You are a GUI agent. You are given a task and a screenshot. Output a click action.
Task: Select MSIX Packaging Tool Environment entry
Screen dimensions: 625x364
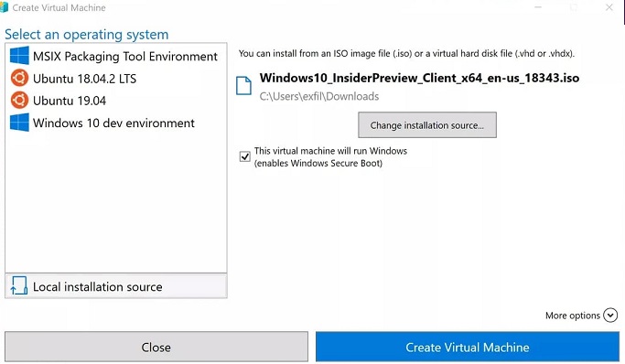pyautogui.click(x=116, y=56)
